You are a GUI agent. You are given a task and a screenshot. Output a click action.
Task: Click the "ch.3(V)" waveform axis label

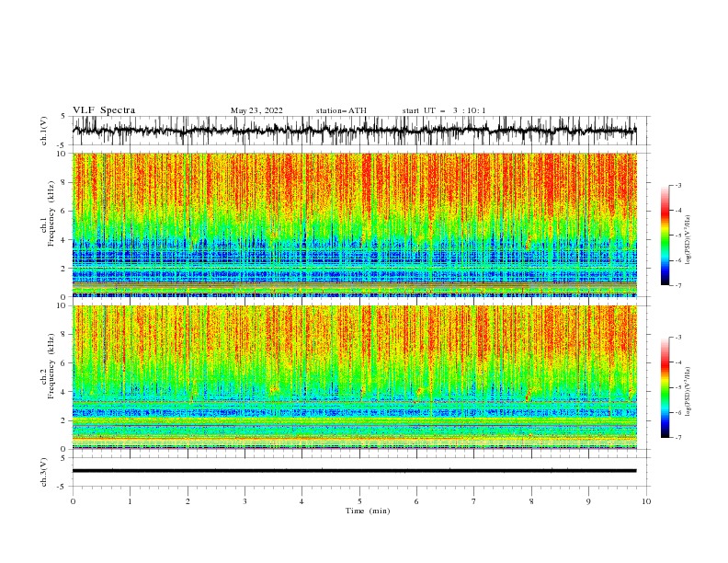44,472
